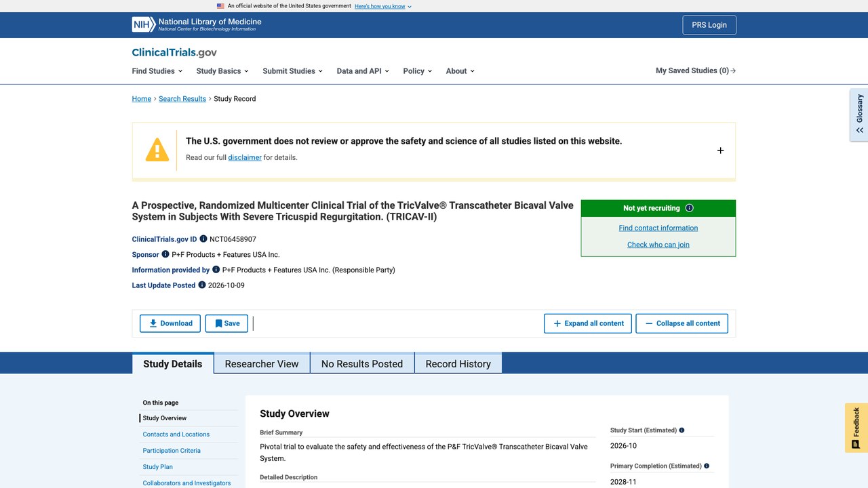This screenshot has width=868, height=488.
Task: Click info icon beside Last Update Posted
Action: coord(202,285)
